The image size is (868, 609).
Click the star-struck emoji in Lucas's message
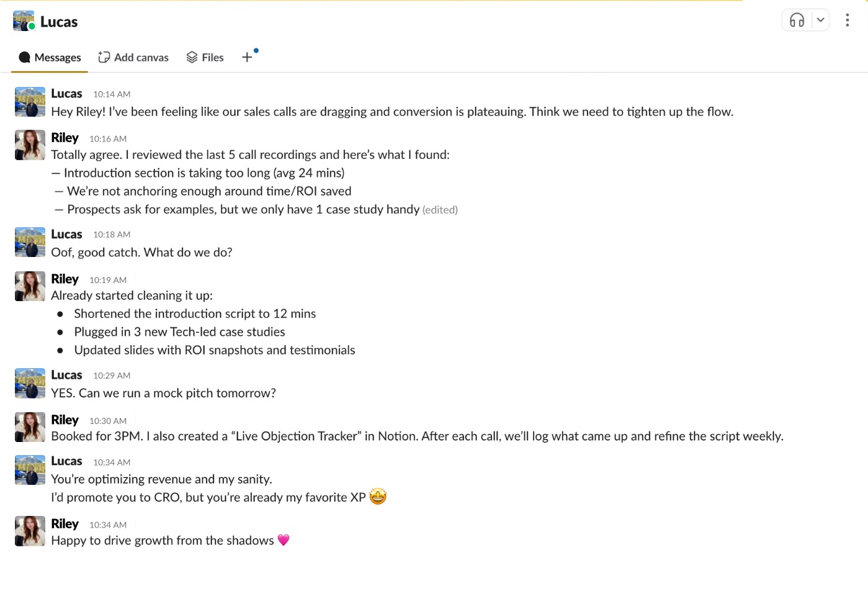[378, 497]
